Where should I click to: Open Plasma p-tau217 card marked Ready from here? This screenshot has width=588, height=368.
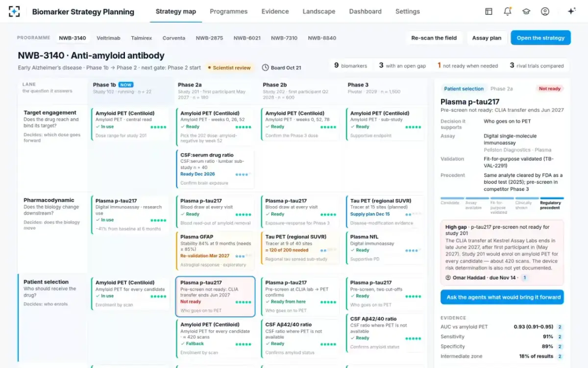[300, 297]
